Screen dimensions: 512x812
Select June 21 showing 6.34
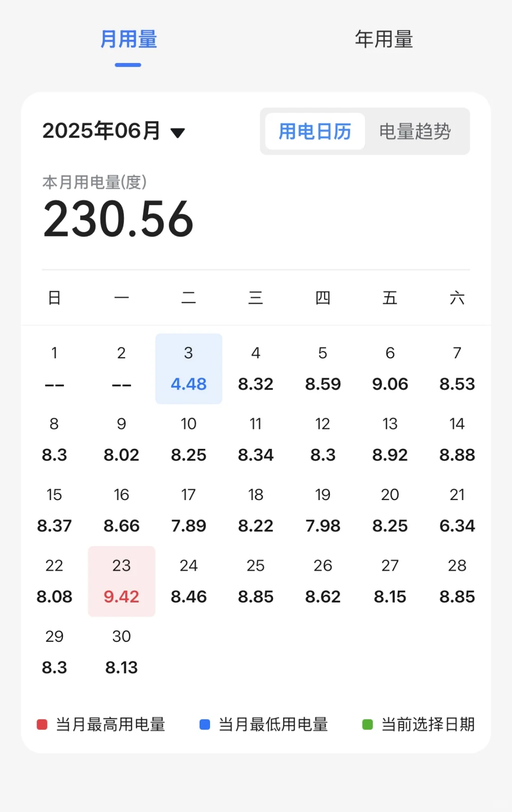(x=457, y=511)
